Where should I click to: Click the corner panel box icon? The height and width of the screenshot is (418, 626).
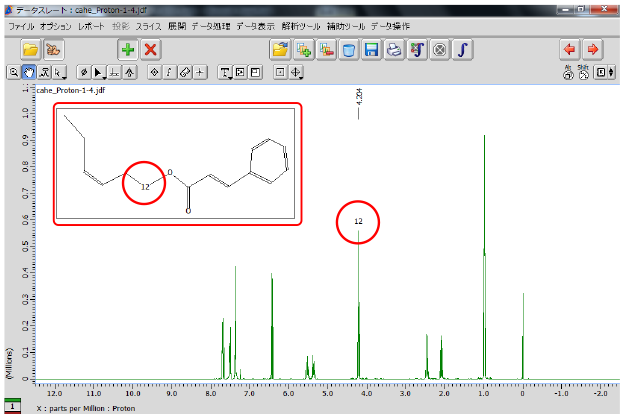tap(256, 72)
